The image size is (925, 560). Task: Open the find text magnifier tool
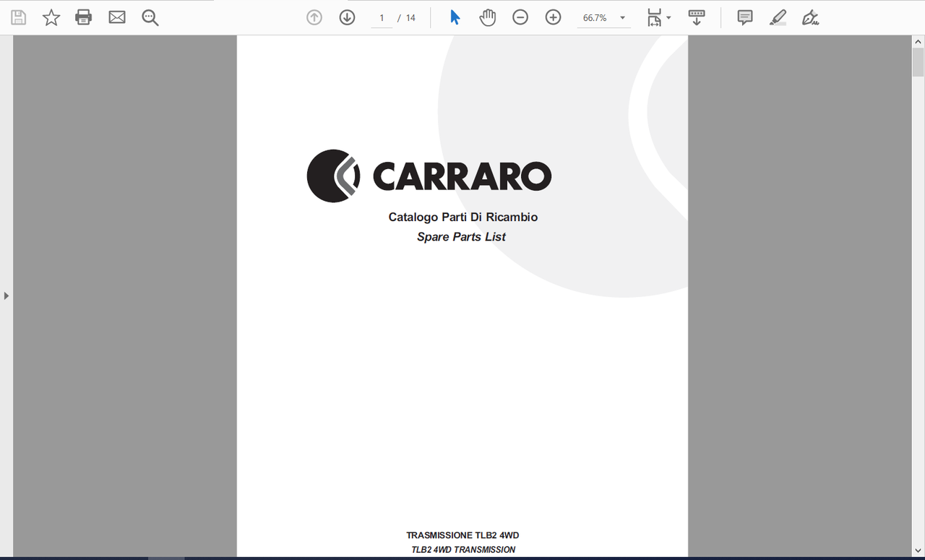point(150,17)
